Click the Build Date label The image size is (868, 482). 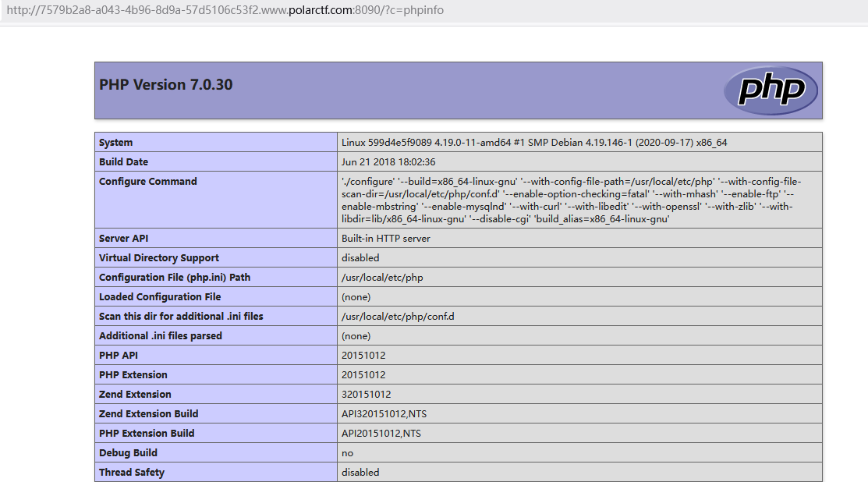(123, 161)
